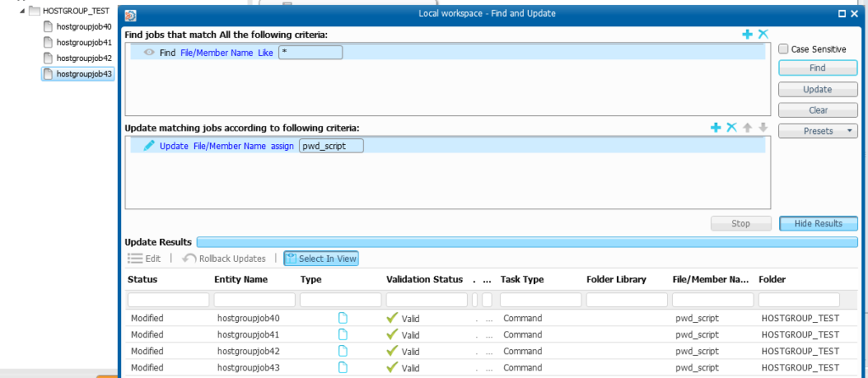Remove find criterion with X icon
868x378 pixels.
click(x=763, y=34)
